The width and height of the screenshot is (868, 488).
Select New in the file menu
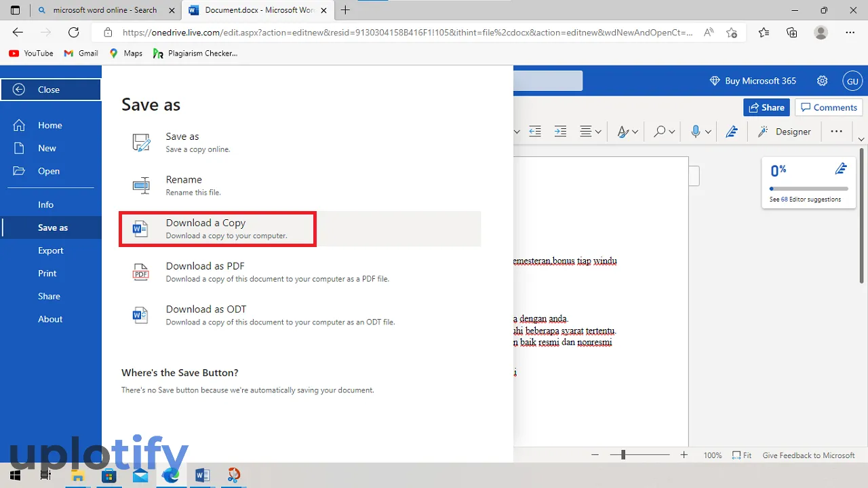(50, 148)
